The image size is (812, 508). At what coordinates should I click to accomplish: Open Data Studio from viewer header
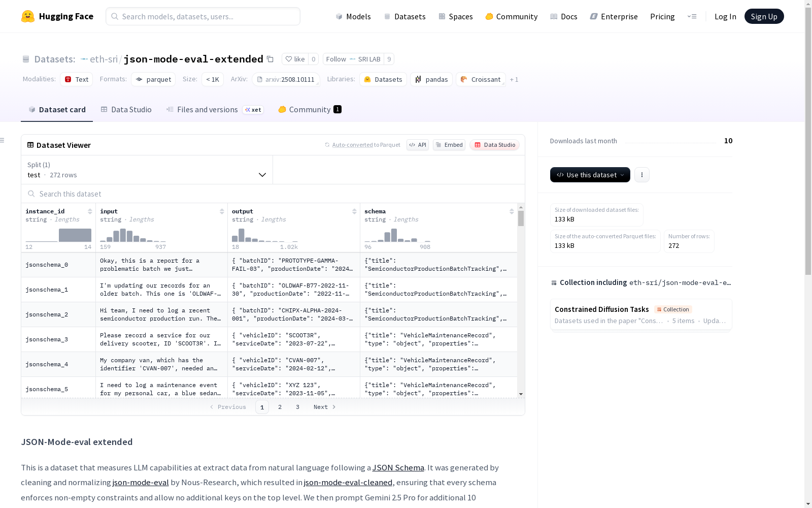[x=495, y=145]
